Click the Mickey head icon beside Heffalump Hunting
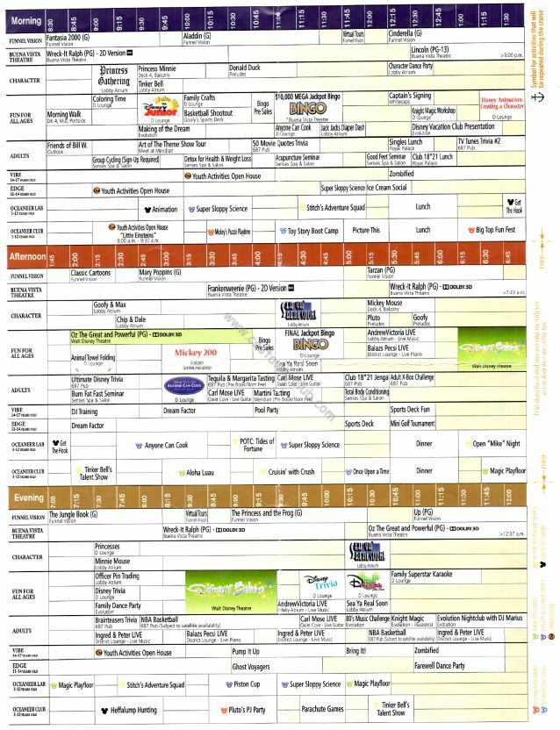Image resolution: width=560 pixels, height=730 pixels. tap(104, 711)
